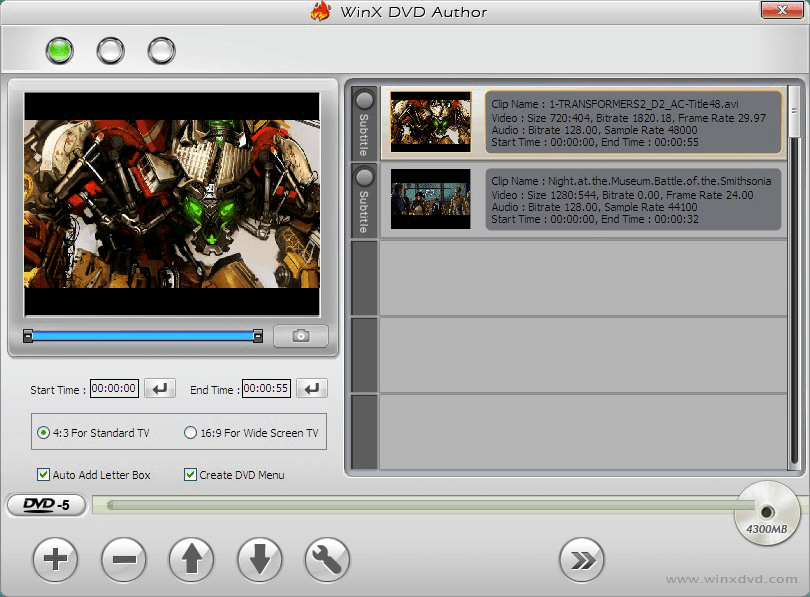Add a new video clip with the plus icon

point(55,560)
